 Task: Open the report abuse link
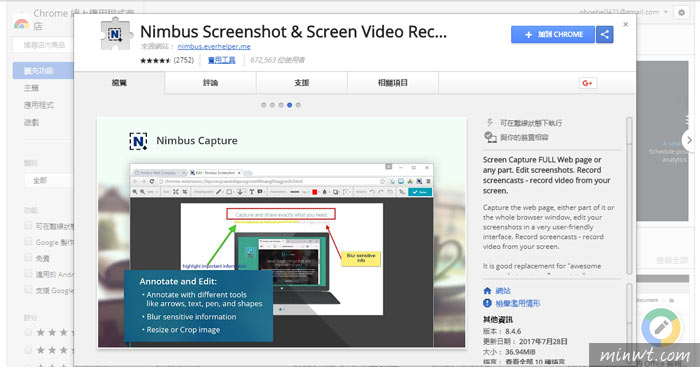pos(518,303)
